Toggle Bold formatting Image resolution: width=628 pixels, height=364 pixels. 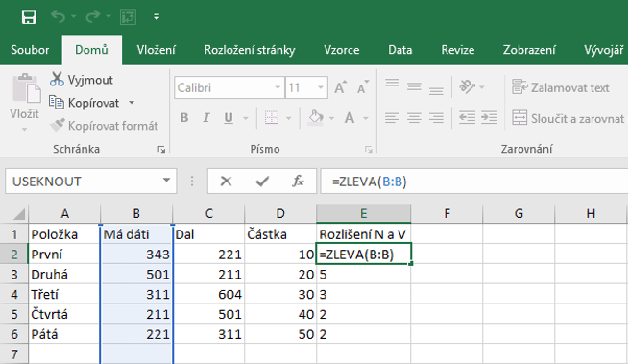click(x=184, y=118)
